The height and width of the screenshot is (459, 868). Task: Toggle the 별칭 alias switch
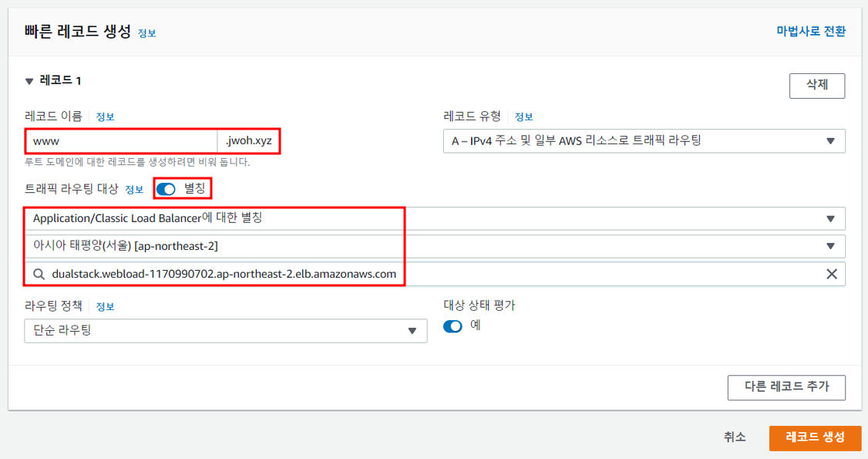166,189
